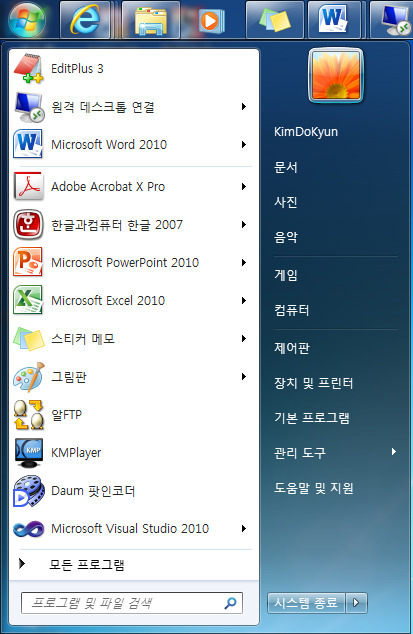Open 장치 및 프린터
Viewport: 413px width, 634px height.
coord(313,383)
